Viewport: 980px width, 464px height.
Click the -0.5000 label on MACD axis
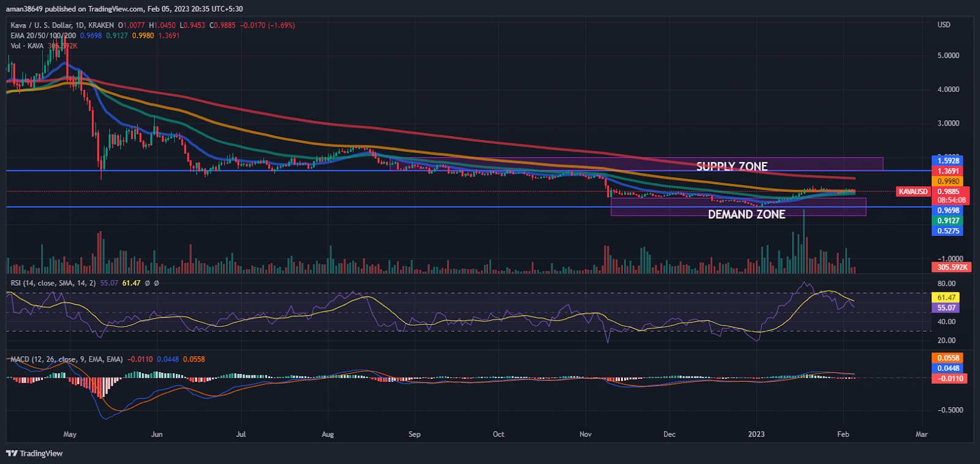950,410
